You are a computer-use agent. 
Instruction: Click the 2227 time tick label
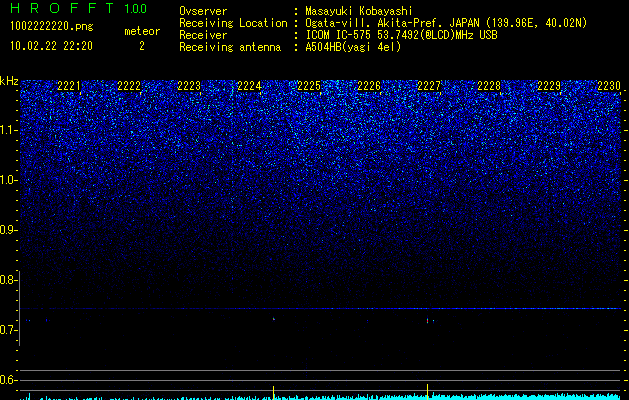coord(429,86)
